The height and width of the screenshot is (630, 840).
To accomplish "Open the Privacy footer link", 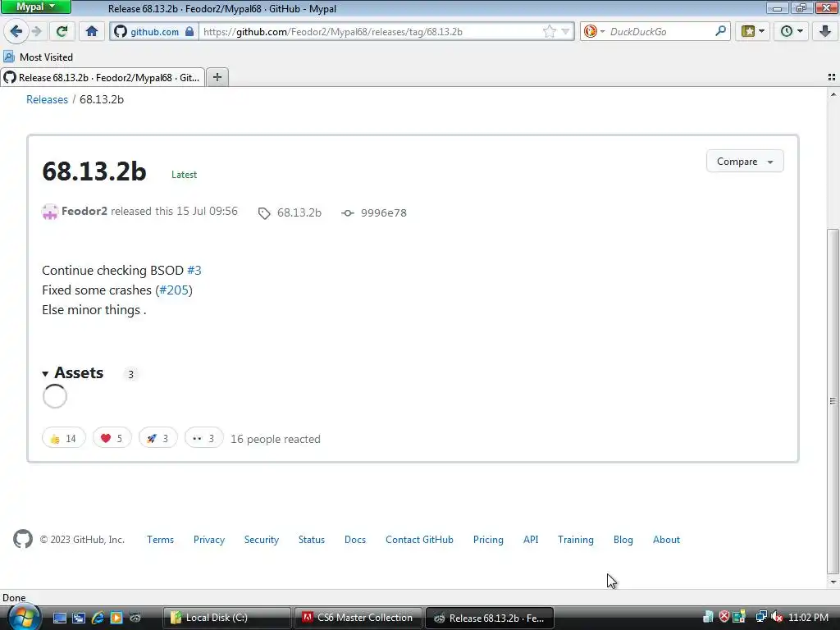I will (209, 540).
